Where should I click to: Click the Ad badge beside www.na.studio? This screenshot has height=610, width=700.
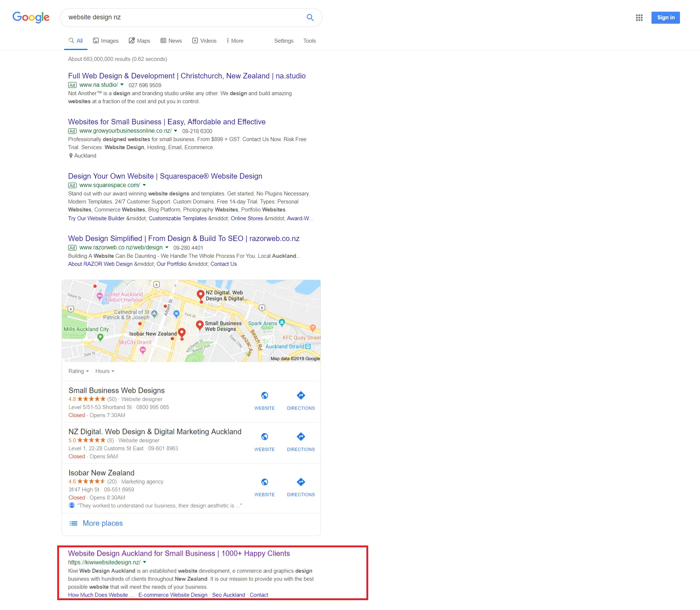pos(72,85)
